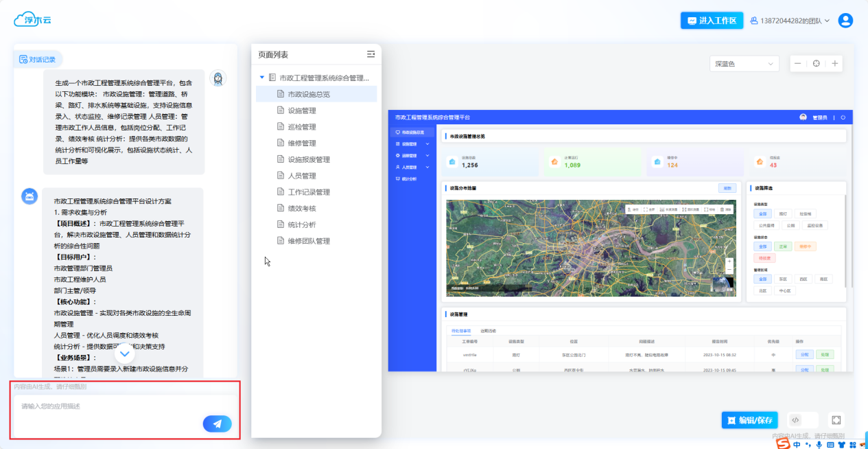This screenshot has height=449, width=868.
Task: Open 统计分析 page in page list
Action: (301, 224)
